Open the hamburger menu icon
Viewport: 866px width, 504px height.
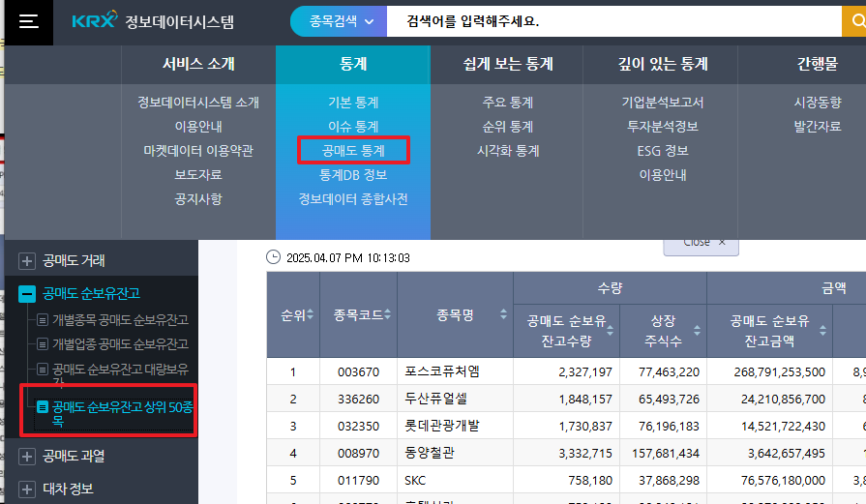(x=29, y=21)
